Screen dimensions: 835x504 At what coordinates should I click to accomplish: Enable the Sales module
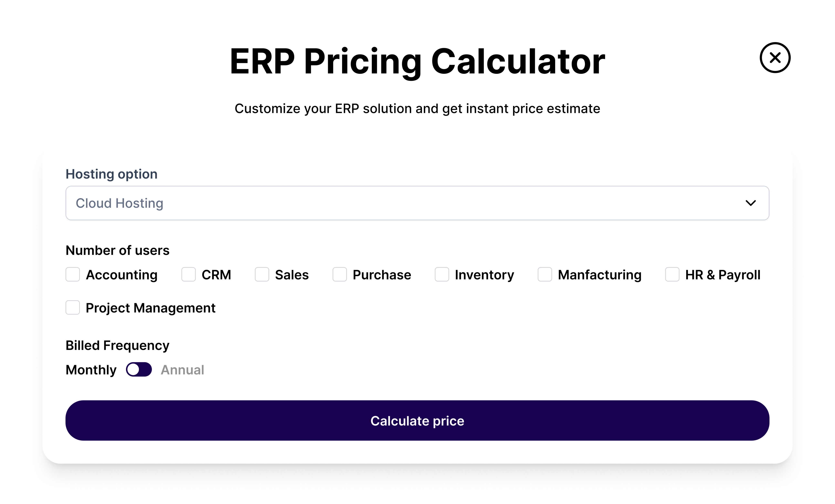tap(262, 275)
